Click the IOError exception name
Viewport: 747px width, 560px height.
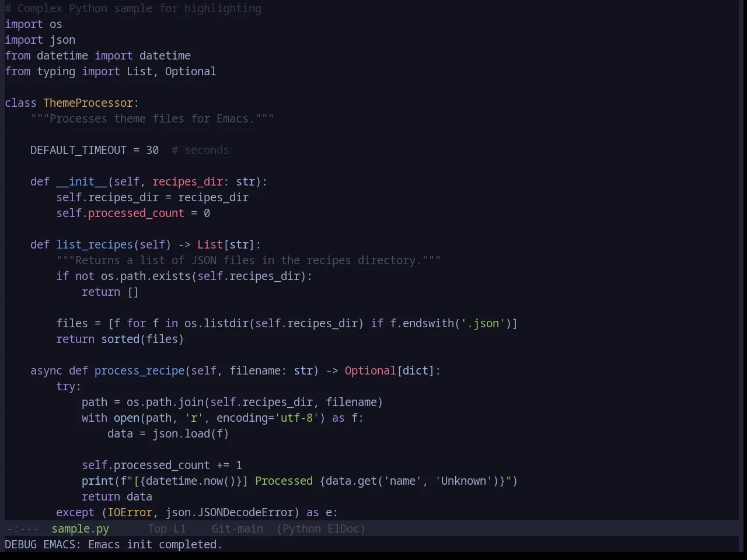(130, 512)
